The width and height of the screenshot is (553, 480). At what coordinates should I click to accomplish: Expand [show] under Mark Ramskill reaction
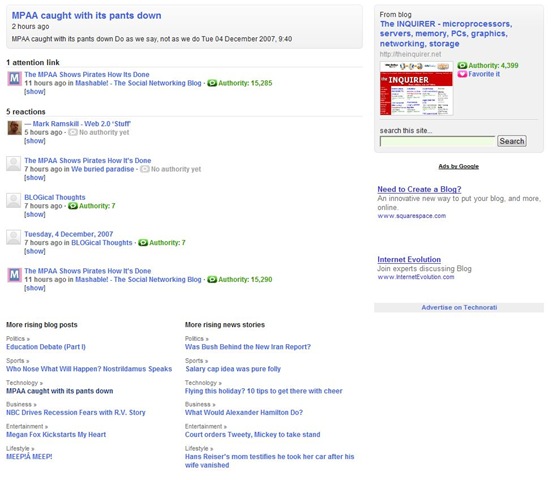pos(35,141)
